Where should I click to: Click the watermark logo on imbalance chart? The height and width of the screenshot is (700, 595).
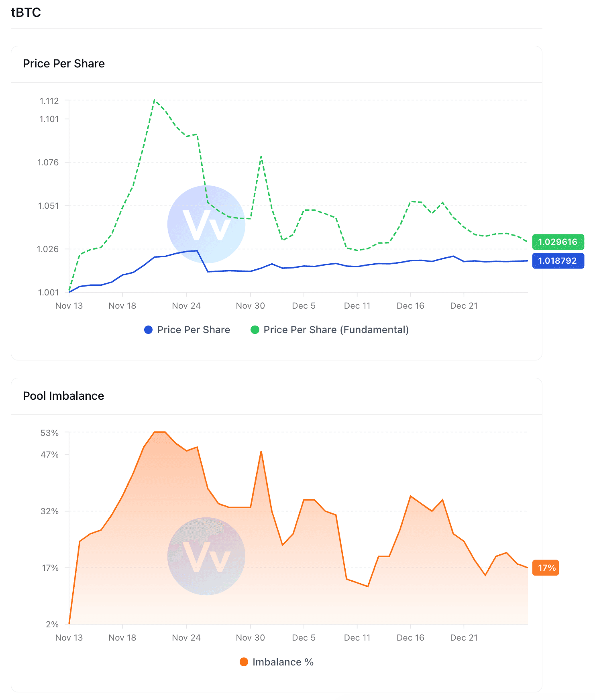click(x=206, y=556)
